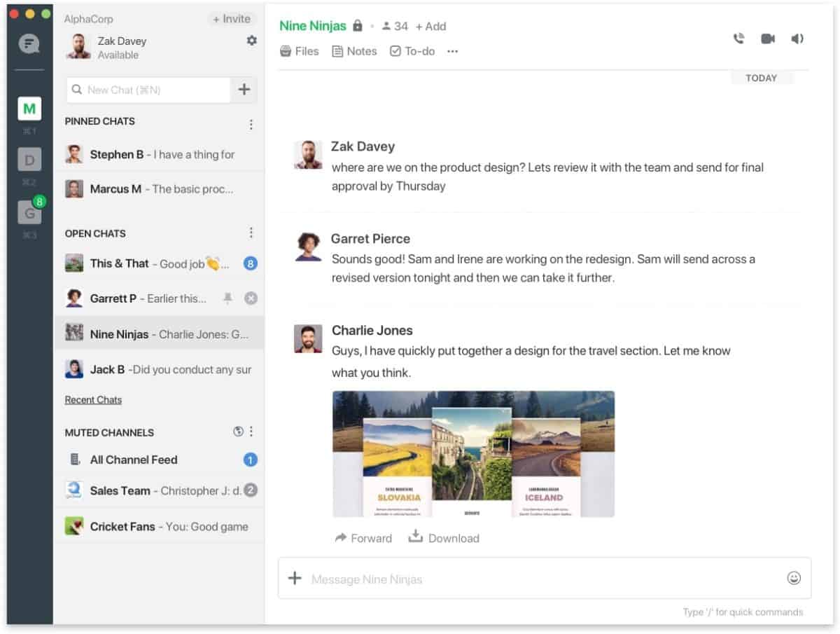
Task: Open the emoji picker in the message box
Action: point(793,579)
